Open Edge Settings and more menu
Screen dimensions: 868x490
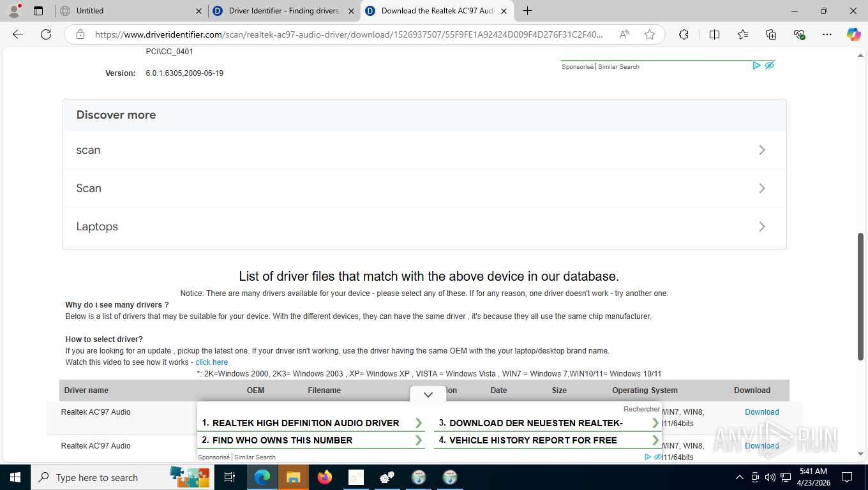coord(827,34)
